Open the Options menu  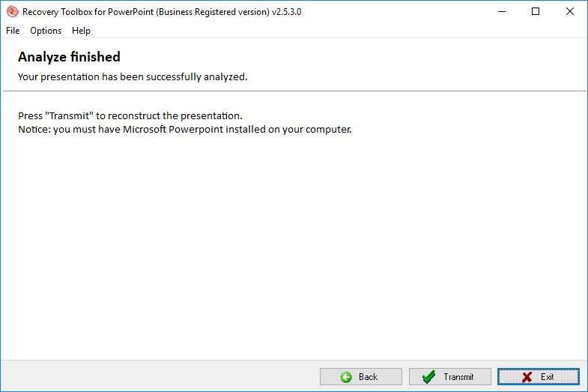point(46,31)
